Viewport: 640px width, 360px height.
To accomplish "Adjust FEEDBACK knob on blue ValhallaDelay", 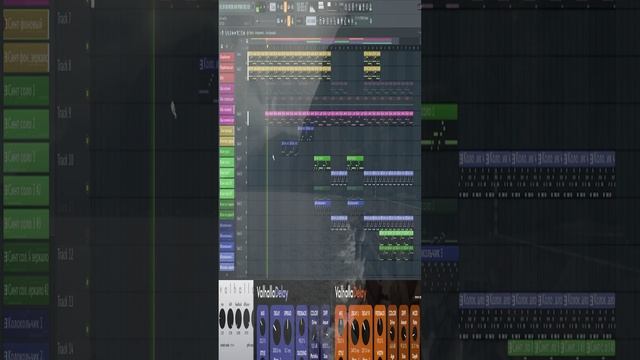I will point(302,327).
